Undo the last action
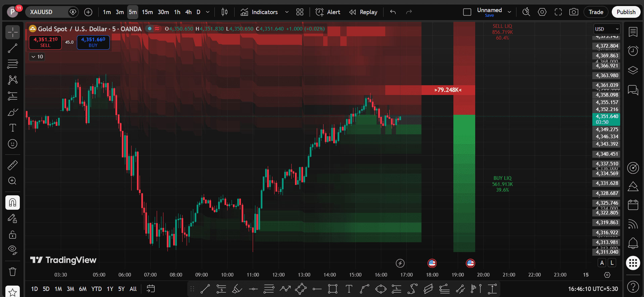Screen dimensions: 644x297 click(393, 12)
